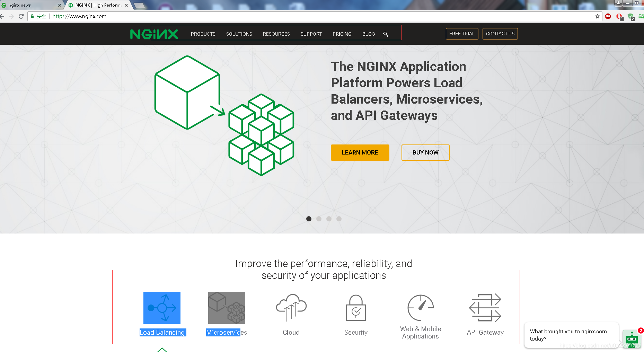The width and height of the screenshot is (644, 352).
Task: Click the API Gateway arrows icon
Action: pyautogui.click(x=485, y=308)
